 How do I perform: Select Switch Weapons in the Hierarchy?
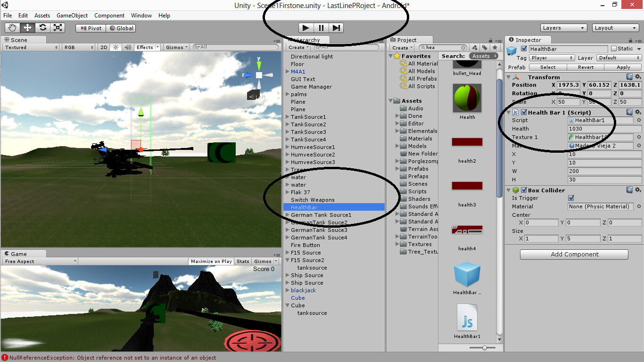312,200
